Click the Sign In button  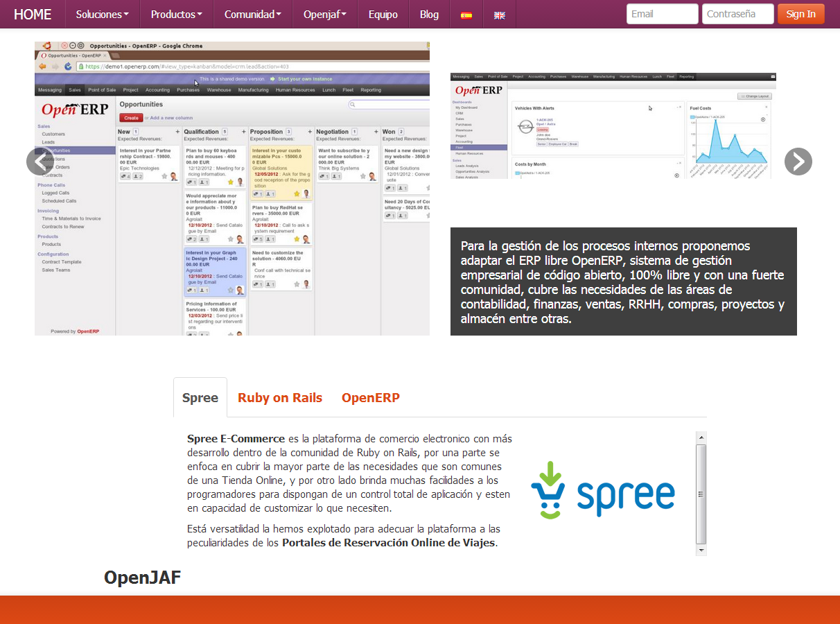tap(801, 14)
